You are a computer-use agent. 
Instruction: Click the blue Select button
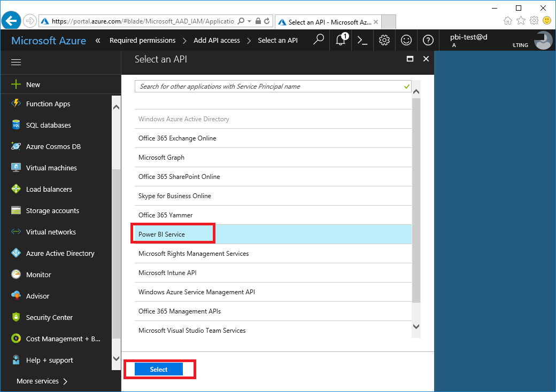pos(158,370)
